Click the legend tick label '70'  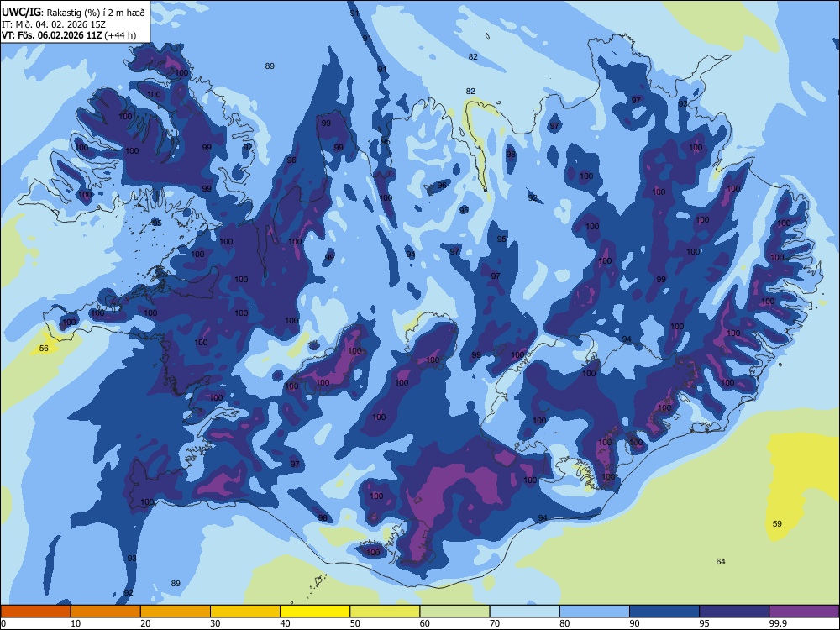pyautogui.click(x=495, y=623)
